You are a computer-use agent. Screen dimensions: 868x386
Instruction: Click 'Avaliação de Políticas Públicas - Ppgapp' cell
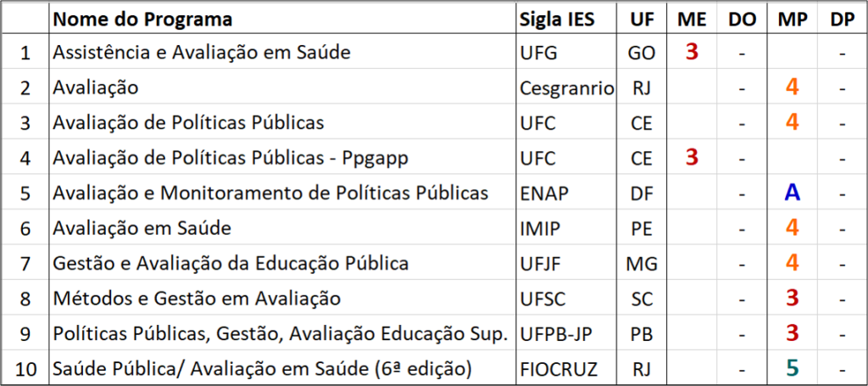pyautogui.click(x=283, y=158)
